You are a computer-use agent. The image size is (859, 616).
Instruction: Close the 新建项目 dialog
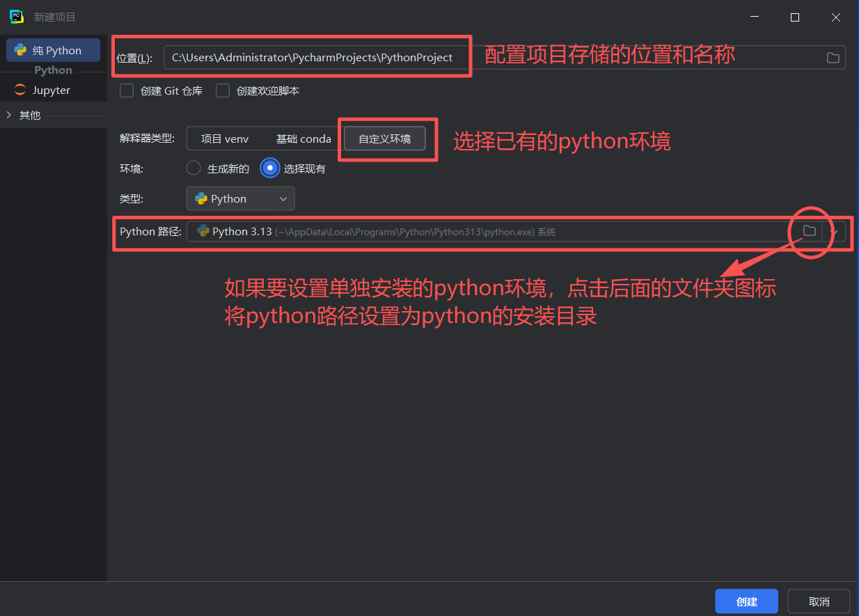[836, 17]
